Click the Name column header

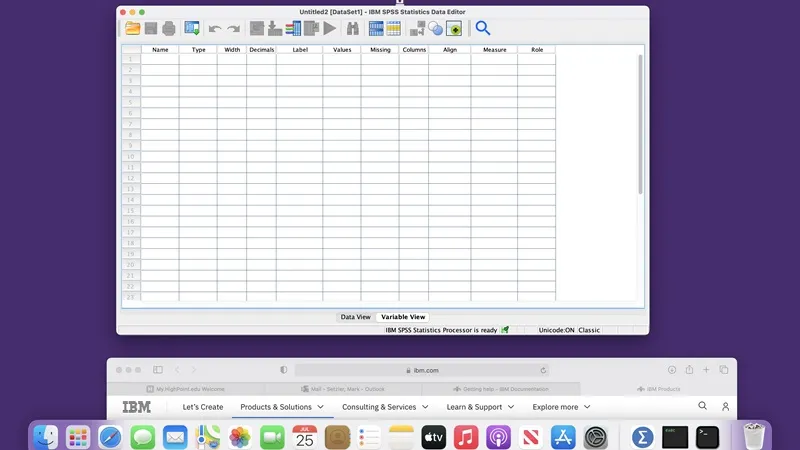coord(160,49)
